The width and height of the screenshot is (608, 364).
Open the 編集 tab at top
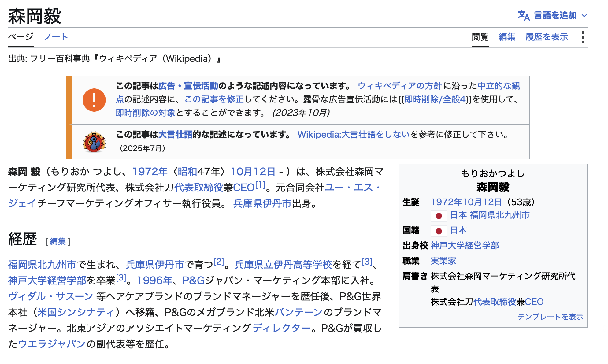pyautogui.click(x=507, y=37)
